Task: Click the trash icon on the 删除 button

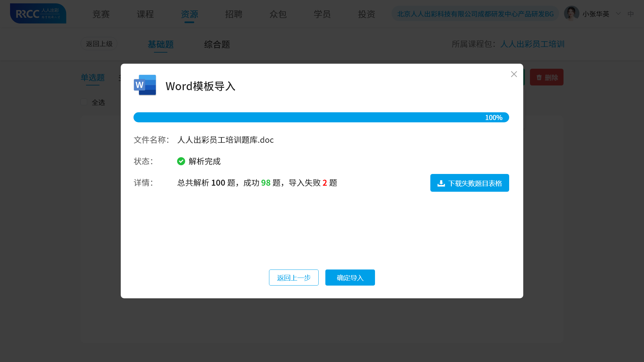Action: [x=539, y=77]
